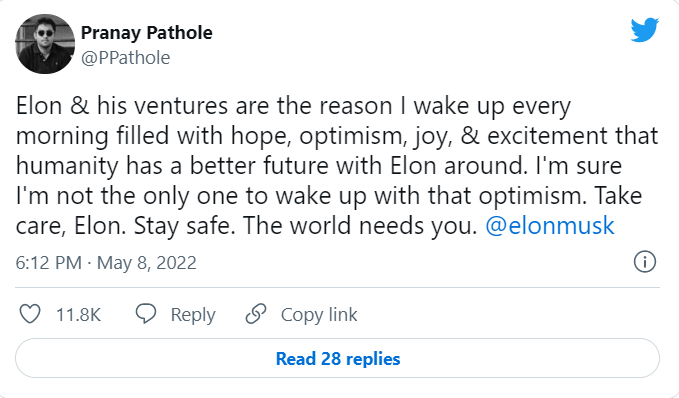Click the 6:12 PM time text
The image size is (679, 398).
[48, 263]
